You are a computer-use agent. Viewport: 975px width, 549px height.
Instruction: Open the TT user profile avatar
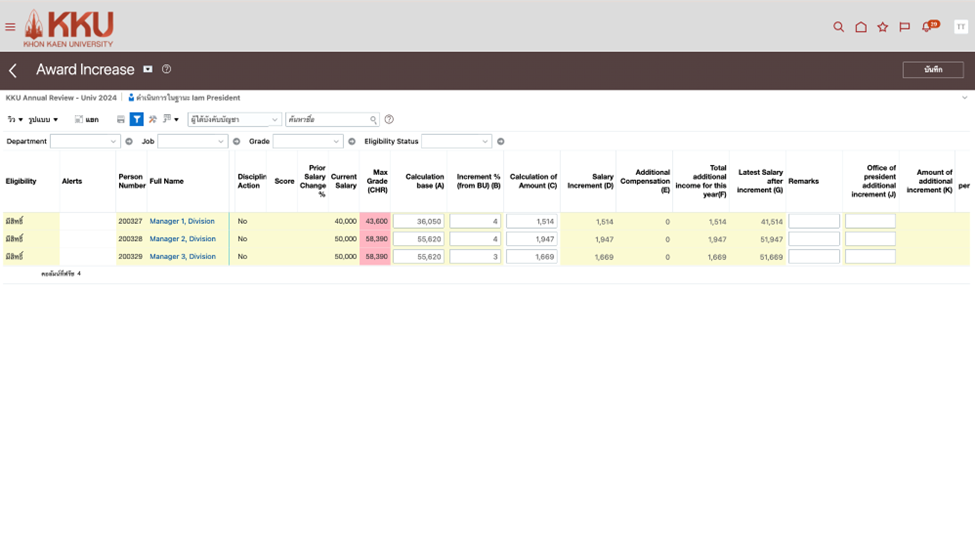[960, 27]
